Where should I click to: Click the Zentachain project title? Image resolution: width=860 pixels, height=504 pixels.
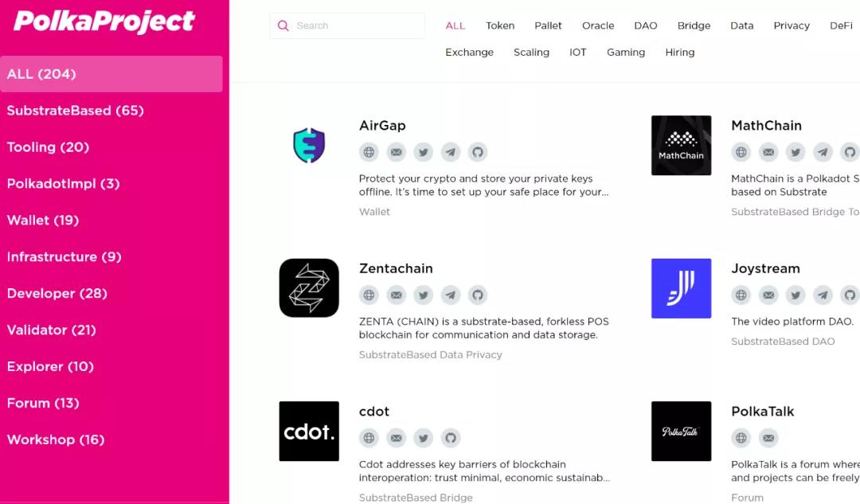(396, 269)
